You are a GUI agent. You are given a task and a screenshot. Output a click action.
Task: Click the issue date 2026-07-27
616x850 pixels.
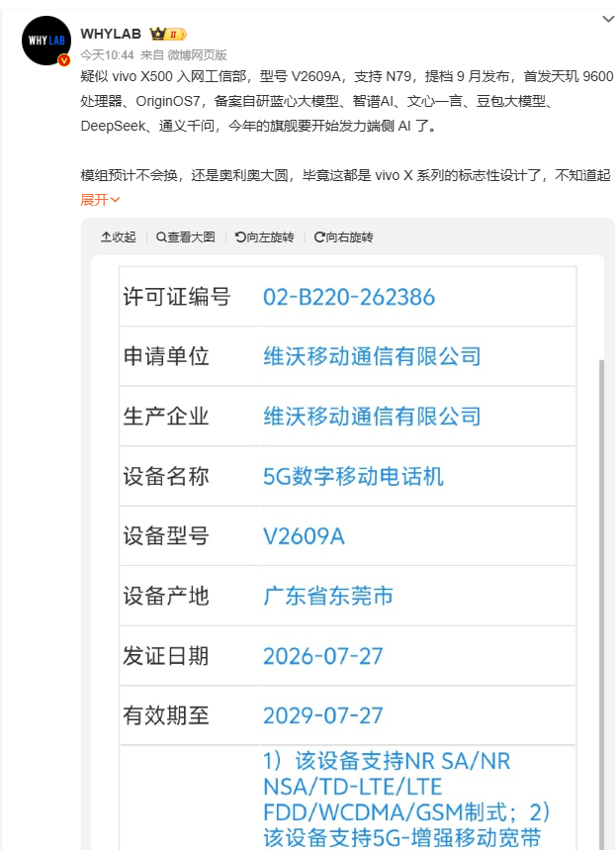click(323, 656)
